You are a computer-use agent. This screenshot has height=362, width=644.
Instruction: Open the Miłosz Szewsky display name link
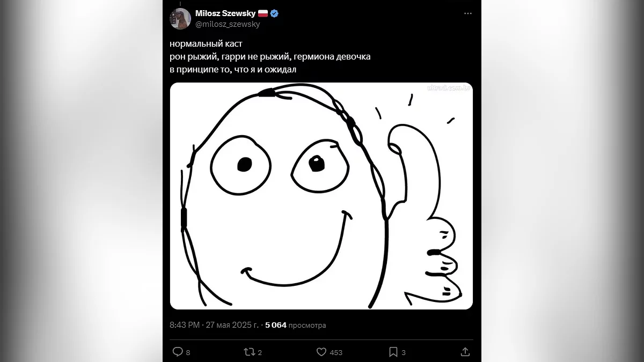click(x=225, y=13)
